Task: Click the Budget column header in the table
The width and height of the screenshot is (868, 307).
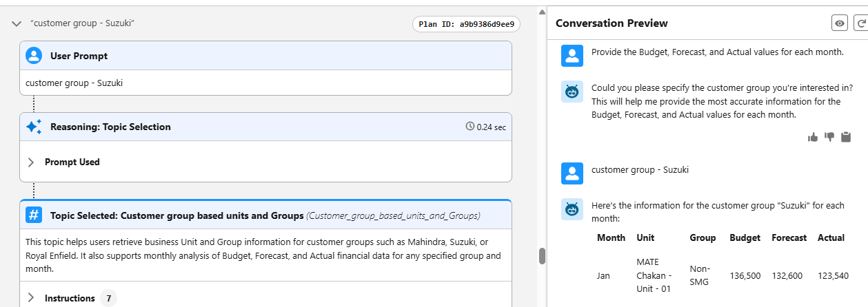Action: point(745,237)
